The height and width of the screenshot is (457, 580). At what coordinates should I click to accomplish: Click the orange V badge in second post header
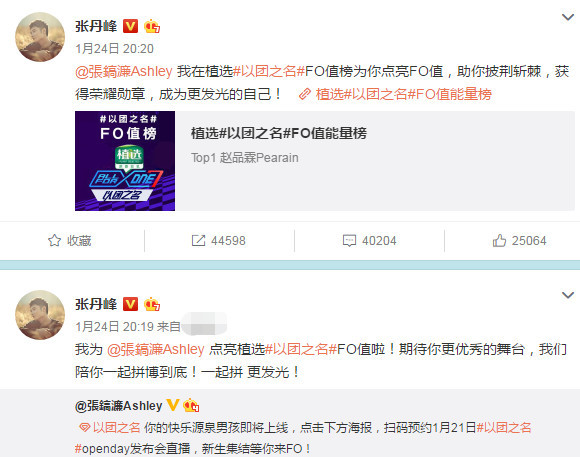[x=130, y=304]
